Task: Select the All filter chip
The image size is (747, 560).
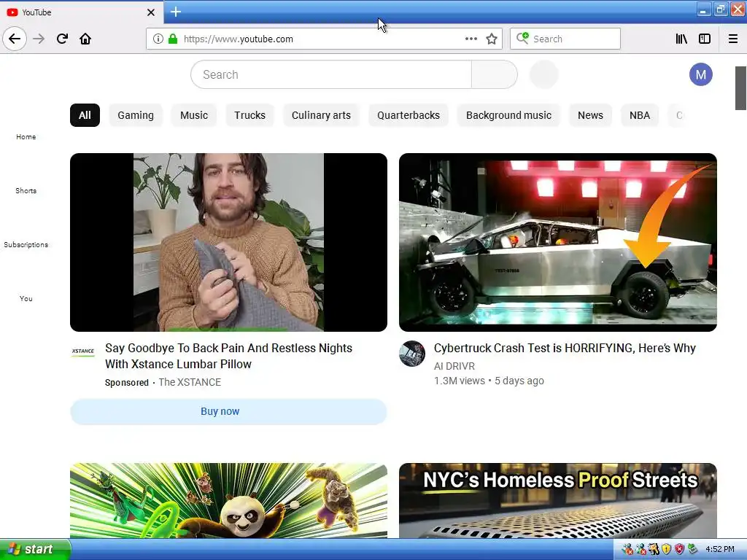Action: pyautogui.click(x=85, y=115)
